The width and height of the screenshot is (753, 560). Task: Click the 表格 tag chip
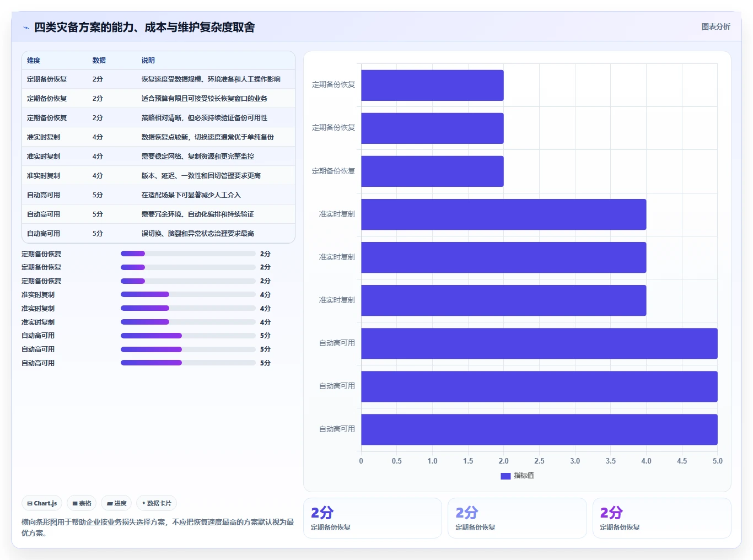[x=82, y=503]
